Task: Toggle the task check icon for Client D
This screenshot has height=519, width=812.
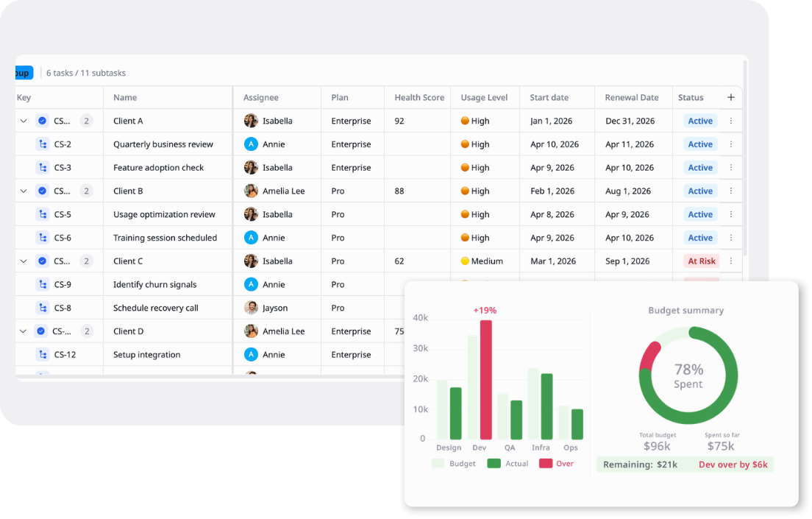Action: pos(40,331)
